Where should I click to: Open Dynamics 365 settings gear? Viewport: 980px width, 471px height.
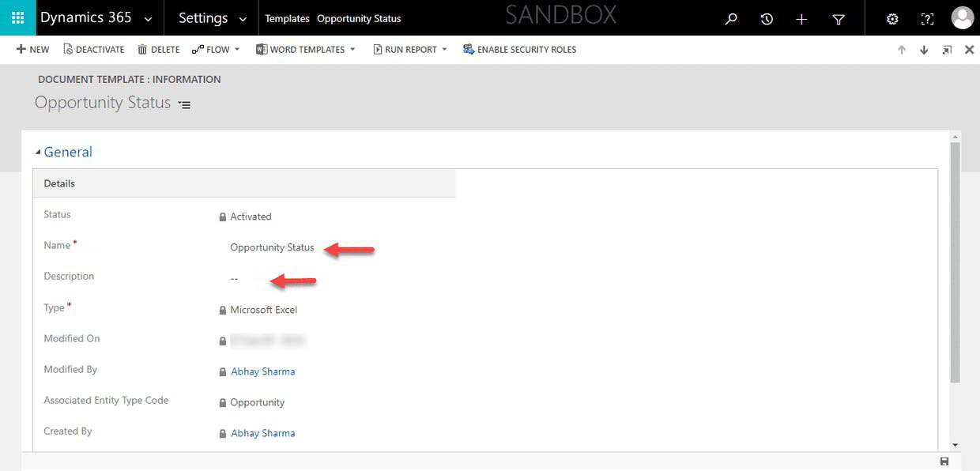click(x=892, y=18)
